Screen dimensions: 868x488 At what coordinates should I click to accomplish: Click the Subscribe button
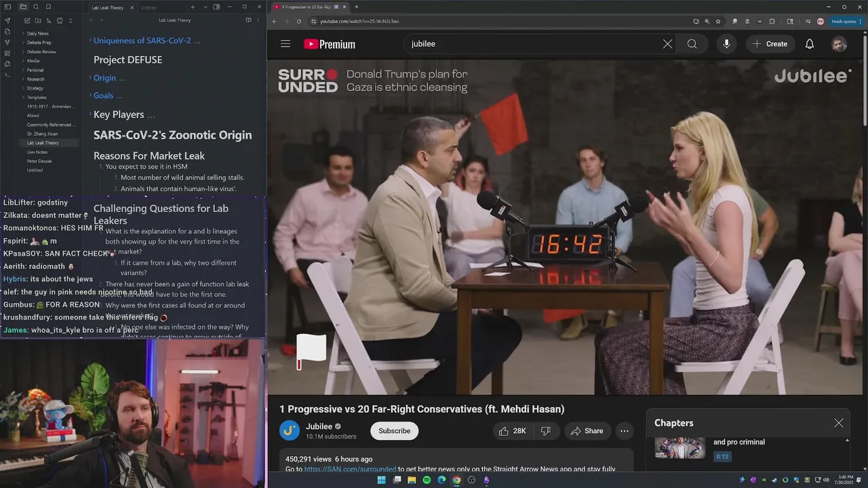(394, 431)
